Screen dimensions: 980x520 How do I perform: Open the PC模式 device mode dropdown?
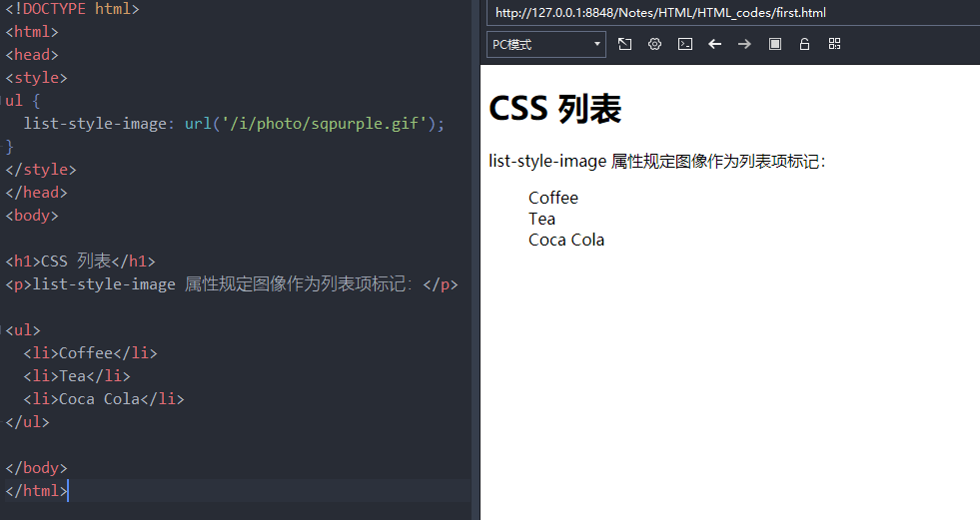tap(546, 44)
